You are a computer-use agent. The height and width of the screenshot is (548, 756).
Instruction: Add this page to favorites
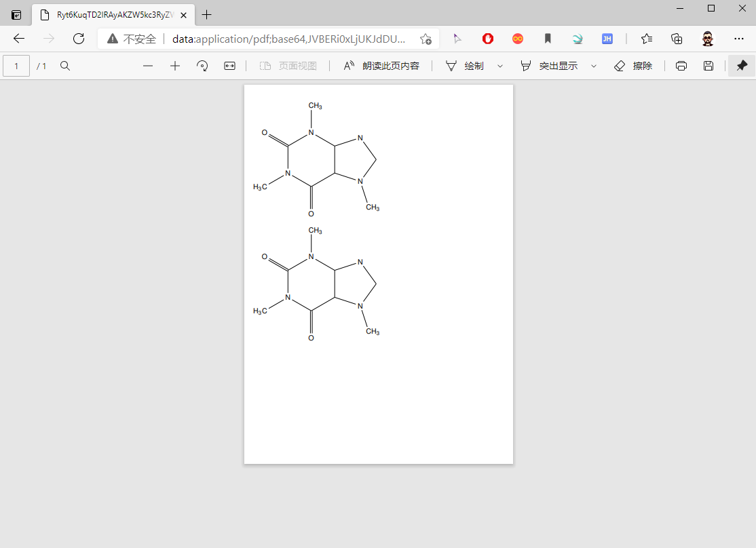point(426,39)
